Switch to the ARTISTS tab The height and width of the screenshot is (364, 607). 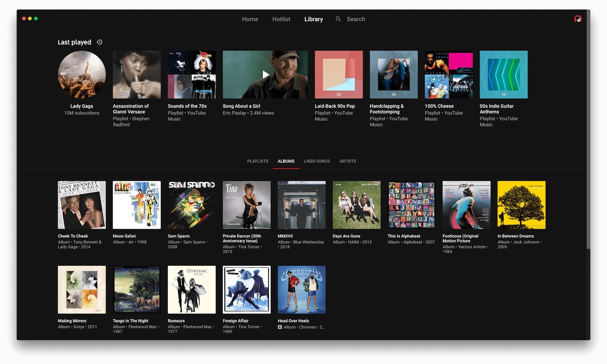[347, 161]
